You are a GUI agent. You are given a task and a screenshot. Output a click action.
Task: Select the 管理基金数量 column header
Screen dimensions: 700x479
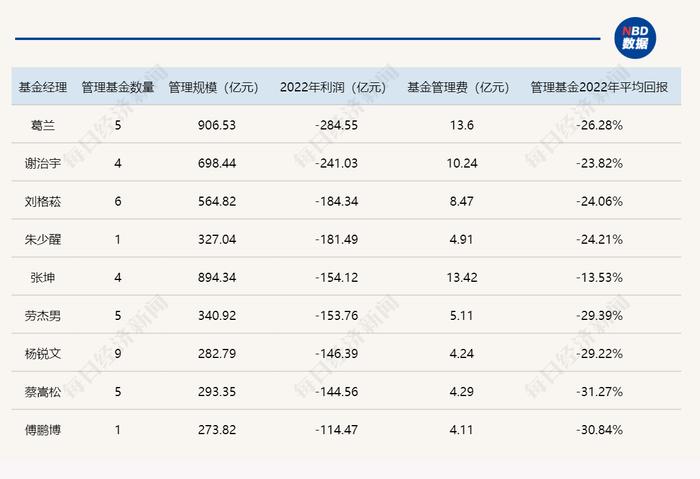point(118,87)
